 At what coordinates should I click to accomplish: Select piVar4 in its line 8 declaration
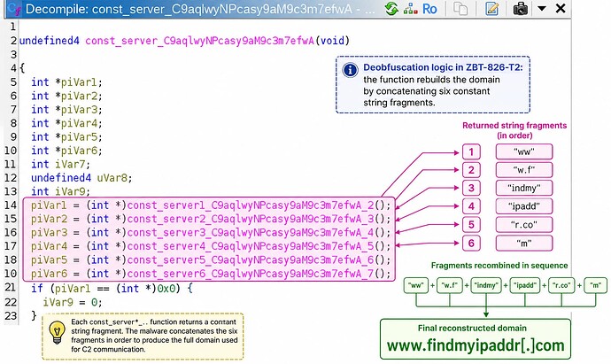78,123
